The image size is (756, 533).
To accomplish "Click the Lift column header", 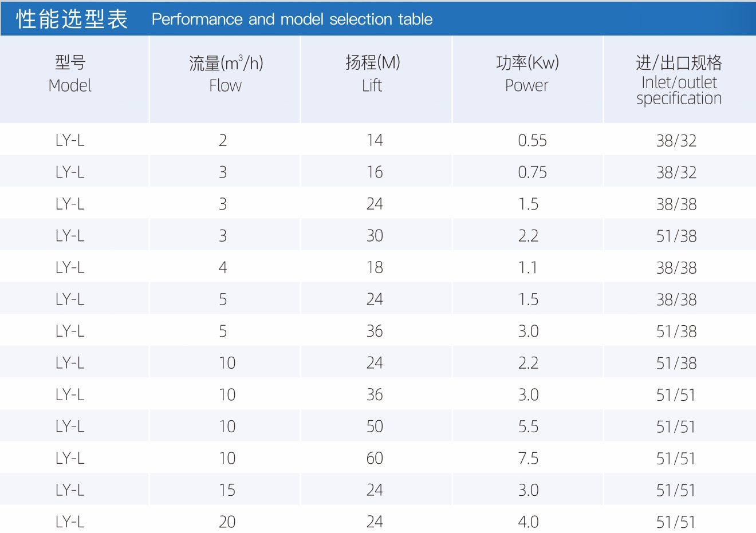I will coord(372,74).
